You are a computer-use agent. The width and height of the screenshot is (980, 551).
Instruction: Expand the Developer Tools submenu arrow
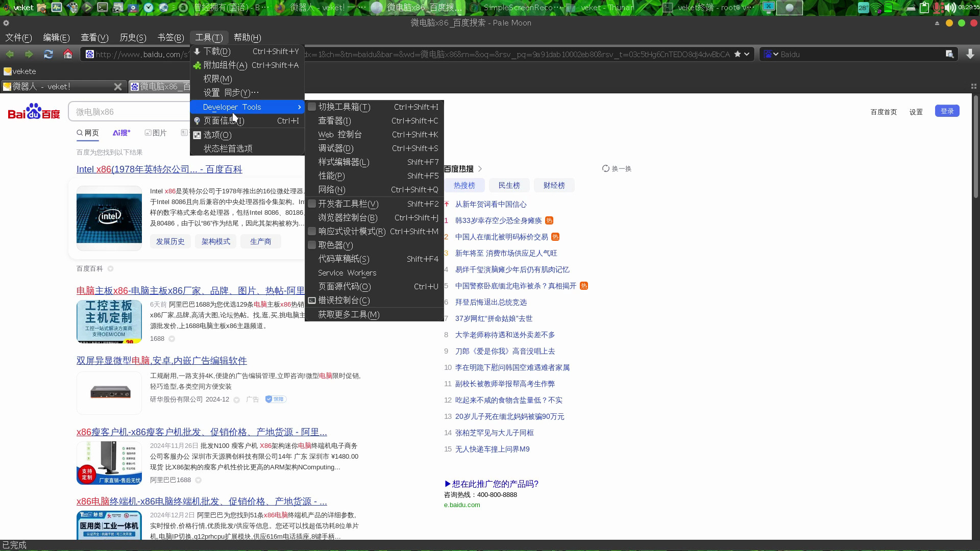click(300, 107)
